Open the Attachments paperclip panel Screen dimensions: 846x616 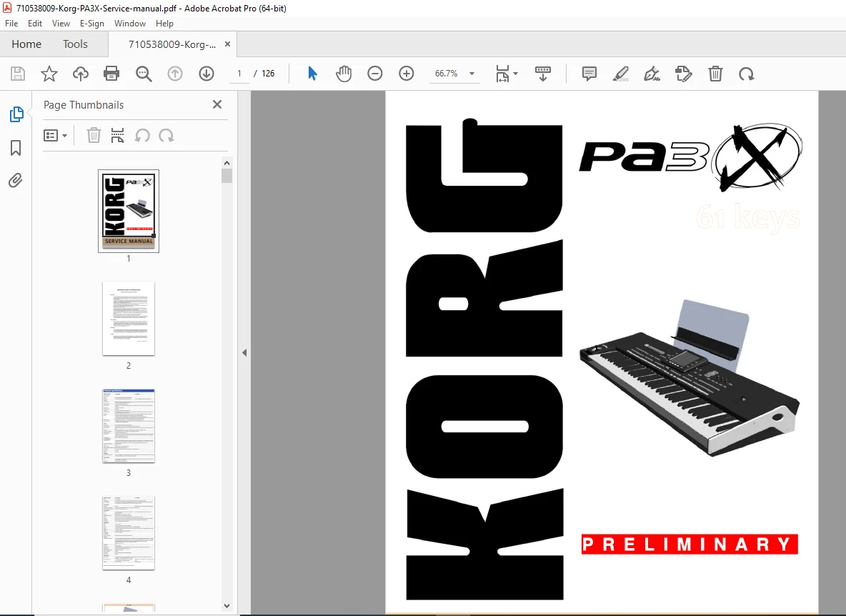[x=16, y=180]
